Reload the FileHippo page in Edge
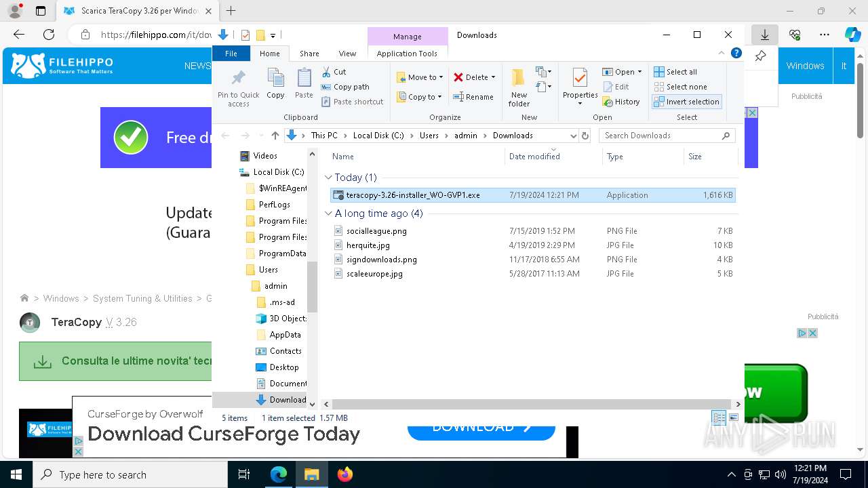Image resolution: width=868 pixels, height=488 pixels. pyautogui.click(x=48, y=35)
